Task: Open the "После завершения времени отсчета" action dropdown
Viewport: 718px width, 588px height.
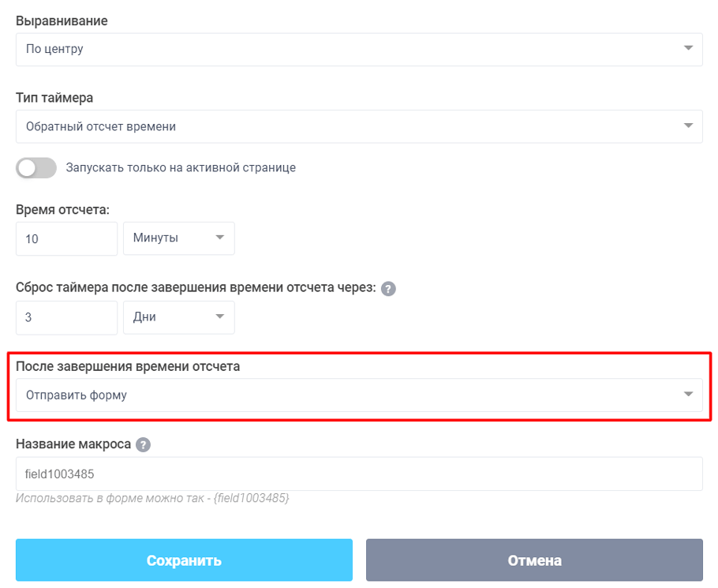Action: point(359,395)
